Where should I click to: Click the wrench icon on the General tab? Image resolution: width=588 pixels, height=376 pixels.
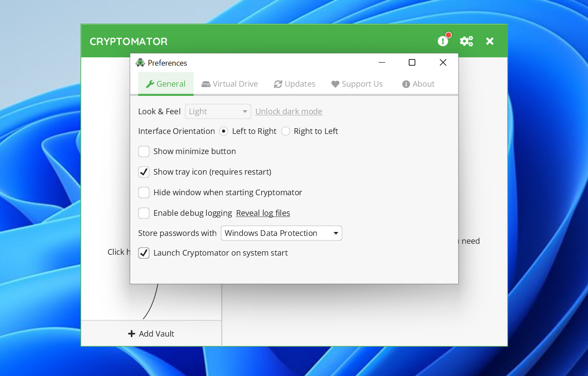tap(150, 84)
